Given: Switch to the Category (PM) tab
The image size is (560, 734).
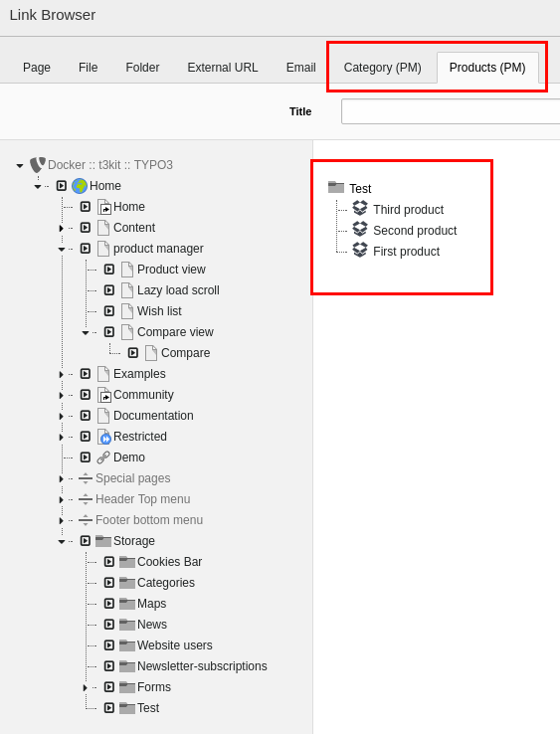Looking at the screenshot, I should click(383, 68).
